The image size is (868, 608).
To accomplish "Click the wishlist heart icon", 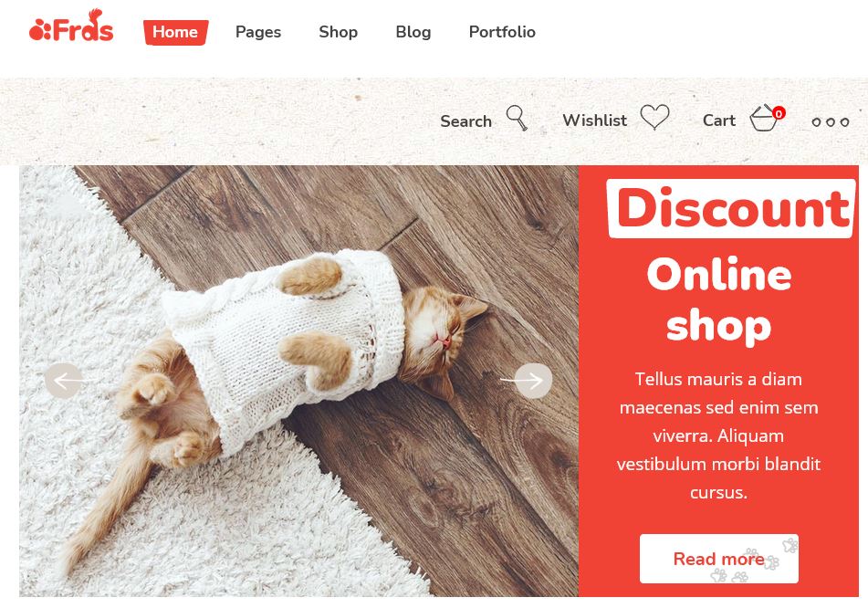I will 654,117.
